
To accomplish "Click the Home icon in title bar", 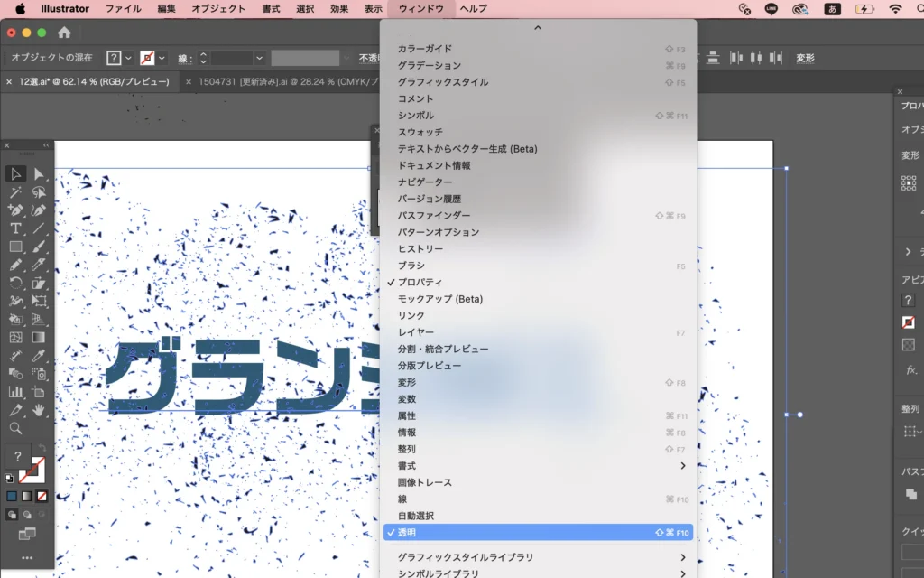I will point(64,33).
